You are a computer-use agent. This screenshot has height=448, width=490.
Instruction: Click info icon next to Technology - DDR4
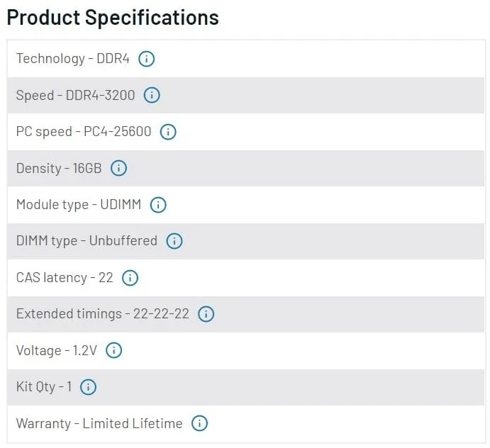(146, 59)
